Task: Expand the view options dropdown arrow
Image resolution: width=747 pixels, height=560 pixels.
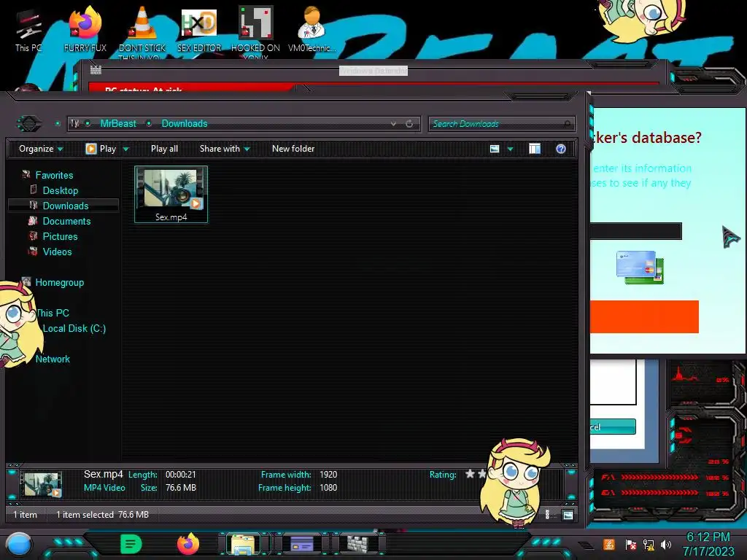Action: 510,149
